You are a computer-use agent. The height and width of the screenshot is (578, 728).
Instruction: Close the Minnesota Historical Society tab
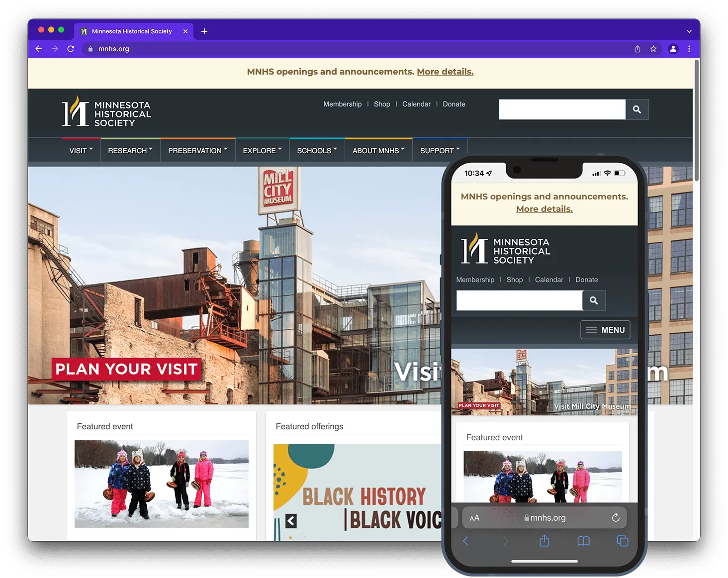pos(185,31)
